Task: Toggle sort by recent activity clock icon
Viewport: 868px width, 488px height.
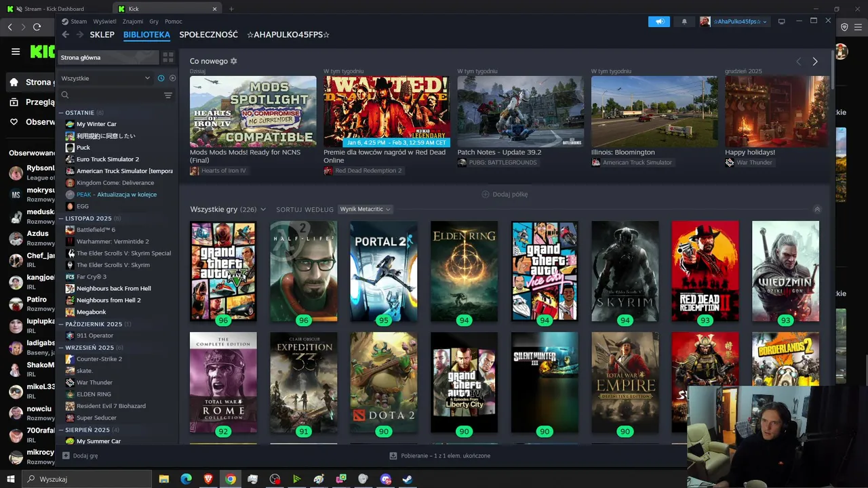Action: click(x=161, y=78)
